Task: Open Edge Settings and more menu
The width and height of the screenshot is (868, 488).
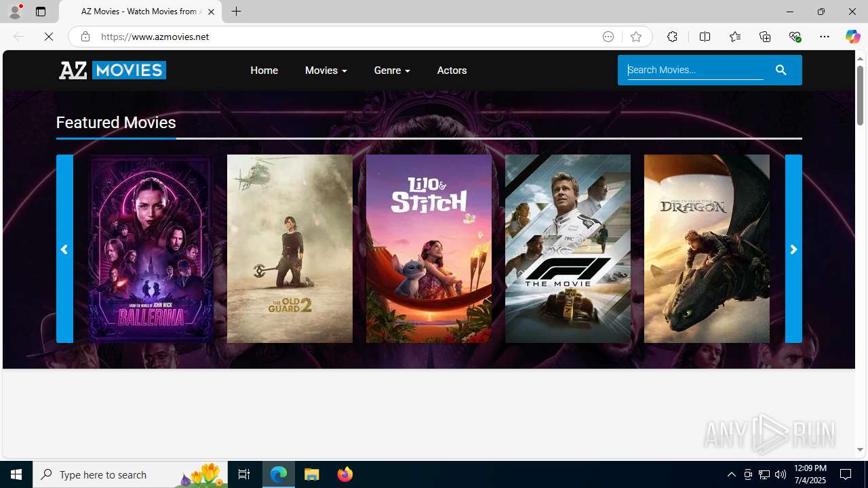Action: point(825,37)
